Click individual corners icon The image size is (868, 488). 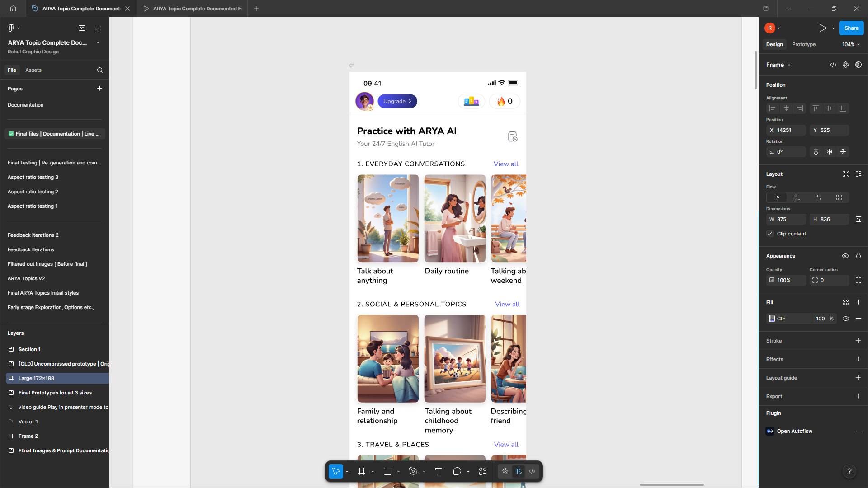click(x=859, y=280)
